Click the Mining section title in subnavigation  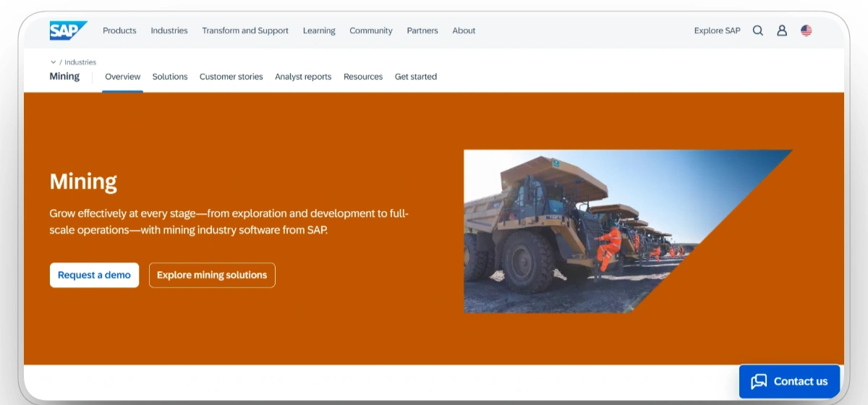tap(64, 76)
